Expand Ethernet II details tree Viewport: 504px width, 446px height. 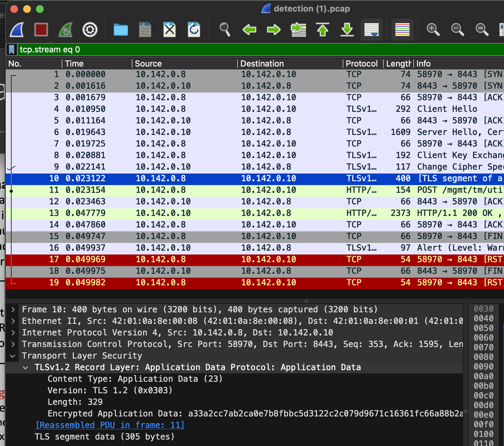[x=13, y=321]
